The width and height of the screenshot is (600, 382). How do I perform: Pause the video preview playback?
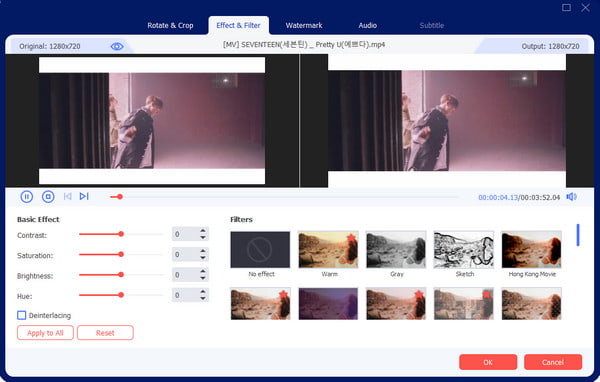tap(26, 197)
